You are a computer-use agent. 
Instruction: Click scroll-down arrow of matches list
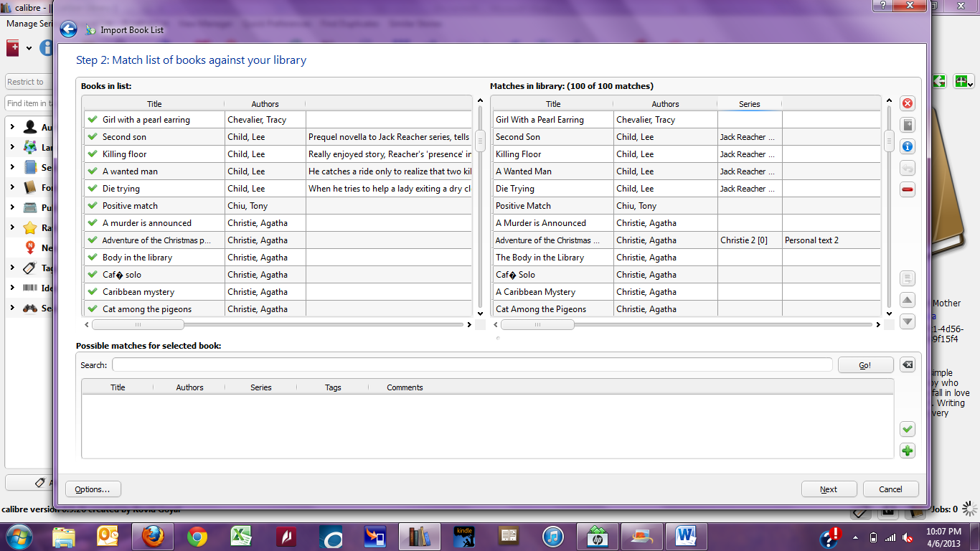tap(890, 314)
